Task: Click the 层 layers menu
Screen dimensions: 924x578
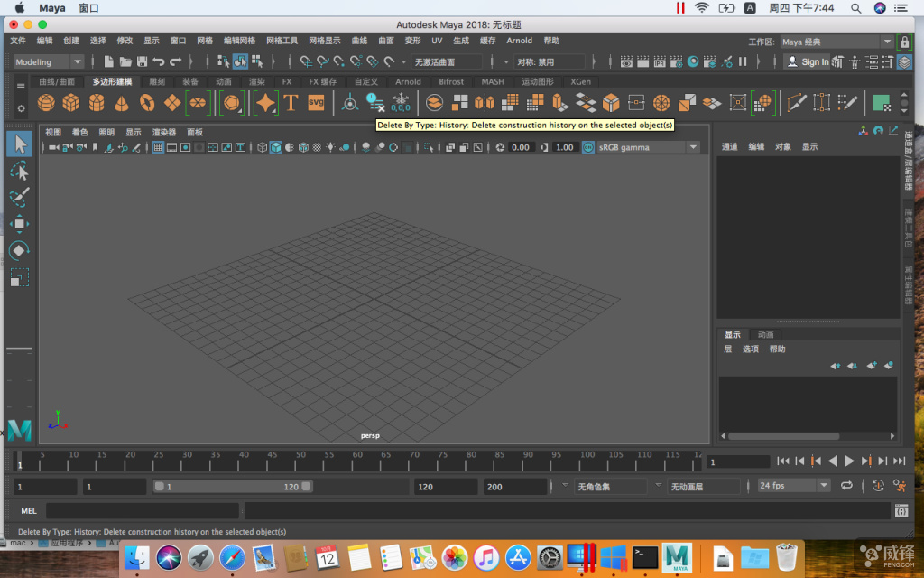Action: coord(728,349)
